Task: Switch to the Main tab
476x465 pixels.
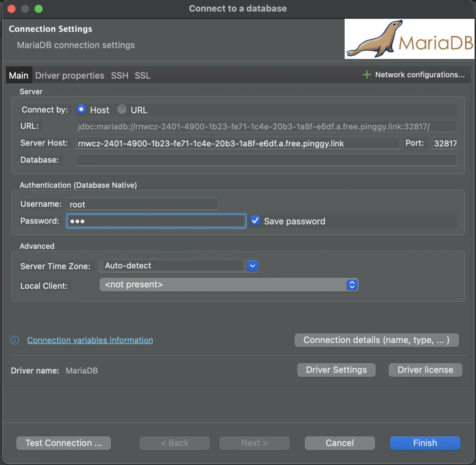Action: click(19, 75)
